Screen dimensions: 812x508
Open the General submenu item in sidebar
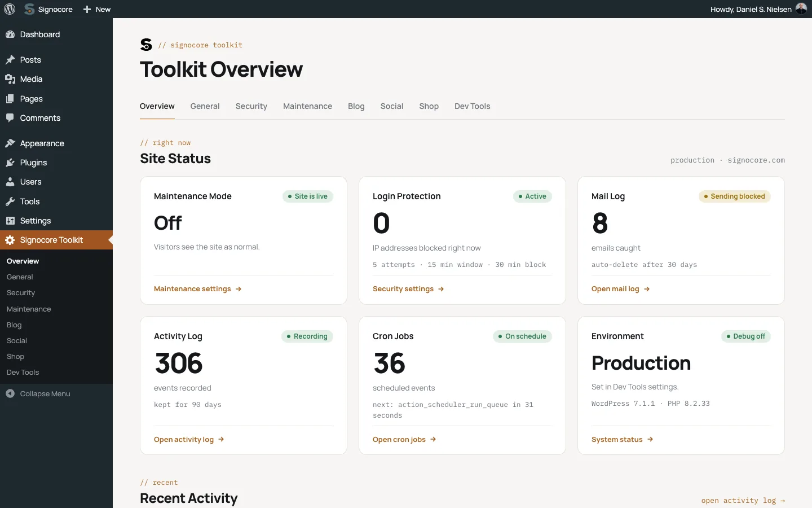click(20, 277)
